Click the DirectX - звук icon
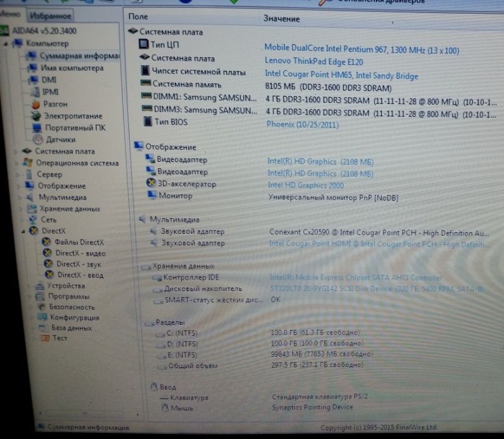504x439 pixels. [48, 264]
